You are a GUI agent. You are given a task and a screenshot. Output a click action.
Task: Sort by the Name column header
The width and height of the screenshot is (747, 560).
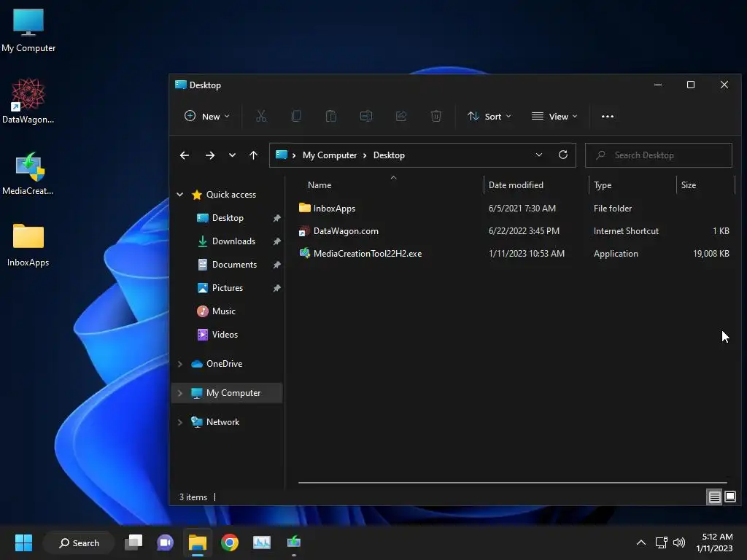pyautogui.click(x=320, y=185)
